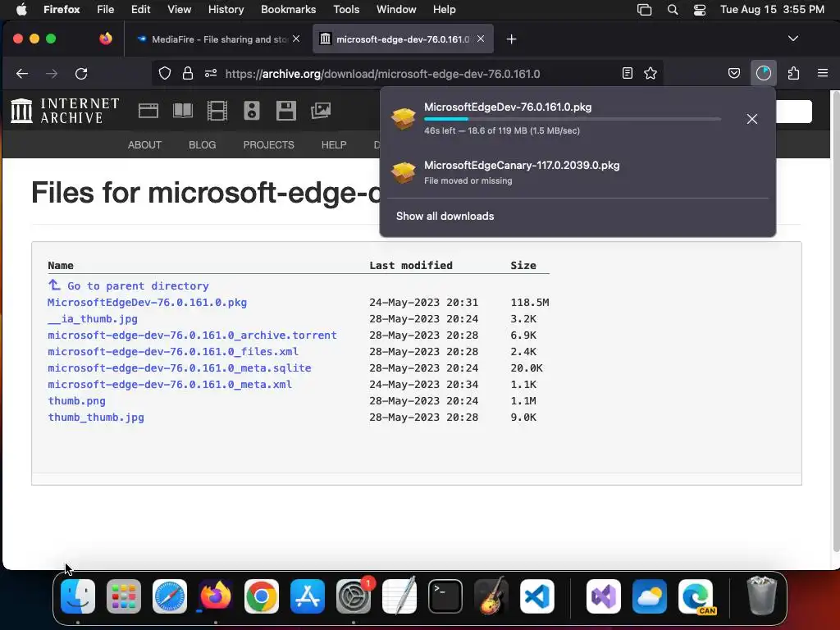This screenshot has height=630, width=840.
Task: Click the Name column header
Action: point(61,265)
